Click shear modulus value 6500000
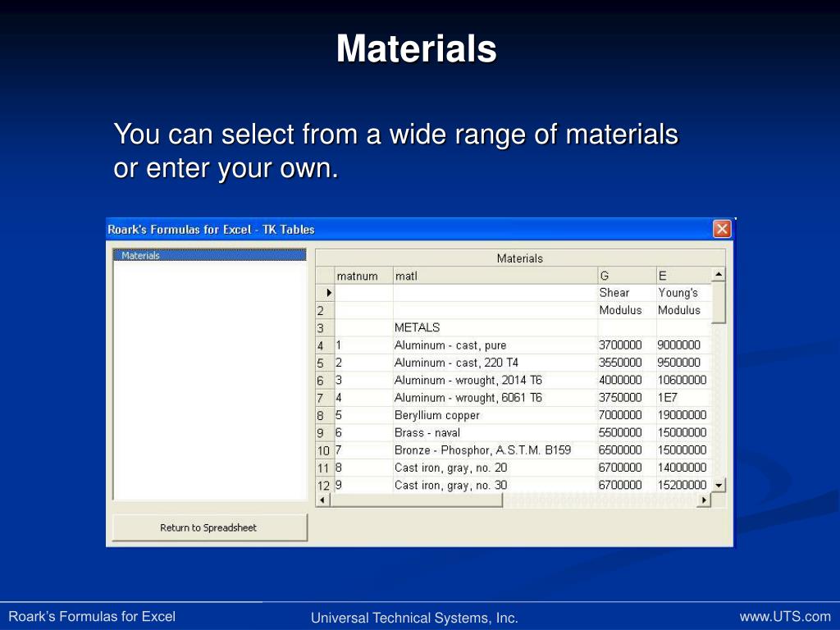 point(627,450)
